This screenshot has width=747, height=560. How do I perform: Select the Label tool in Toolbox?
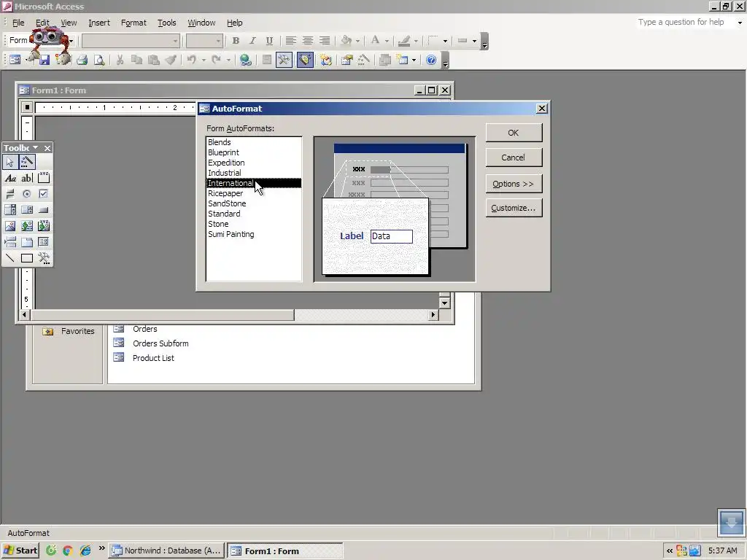[10, 178]
